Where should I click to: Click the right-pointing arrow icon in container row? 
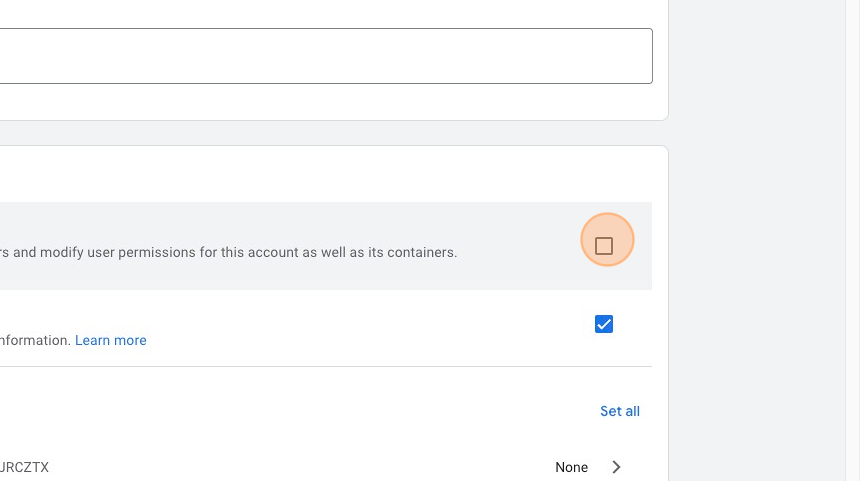click(617, 467)
